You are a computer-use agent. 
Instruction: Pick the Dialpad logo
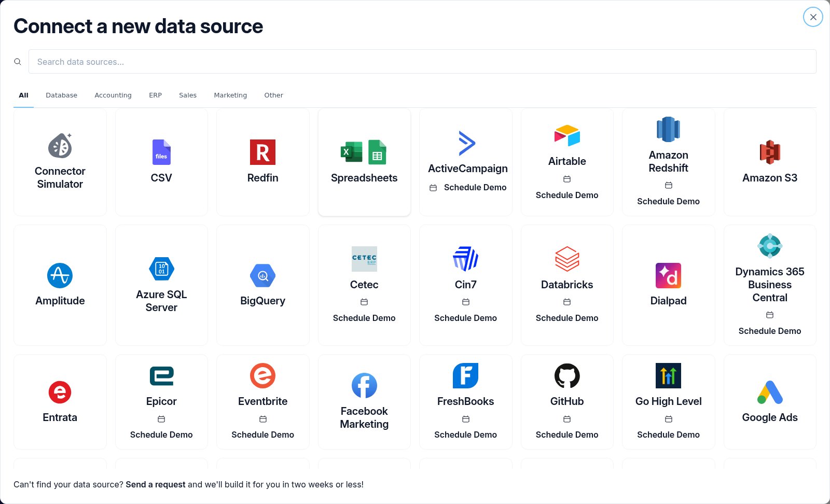[668, 275]
